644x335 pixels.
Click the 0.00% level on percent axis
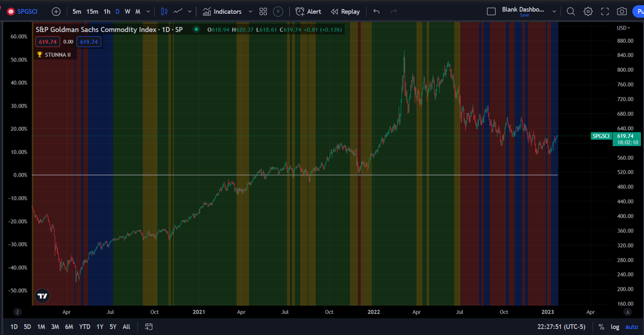[x=20, y=175]
